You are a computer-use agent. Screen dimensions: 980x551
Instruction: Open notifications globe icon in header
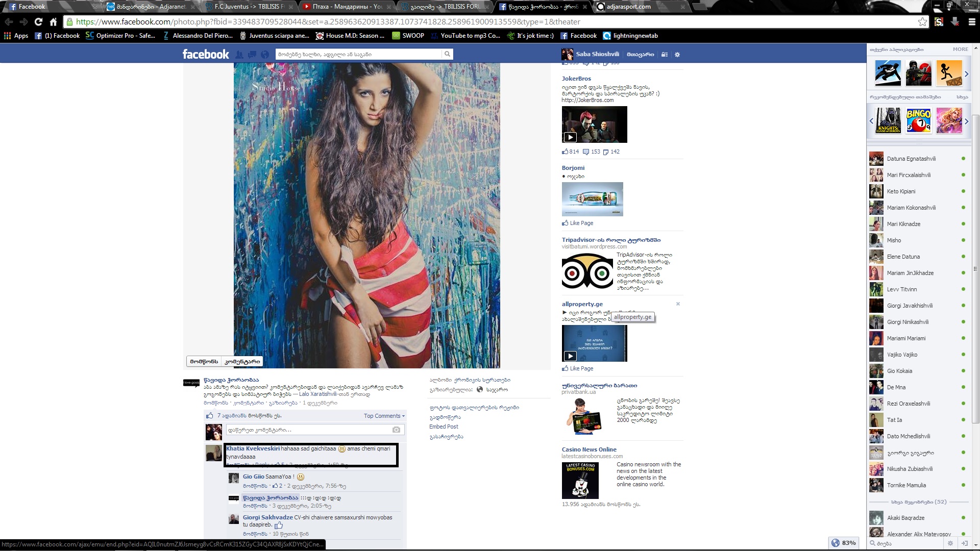(264, 55)
